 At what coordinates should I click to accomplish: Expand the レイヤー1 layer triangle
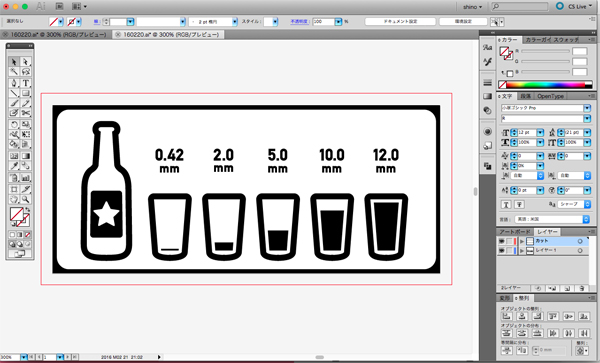pos(522,251)
